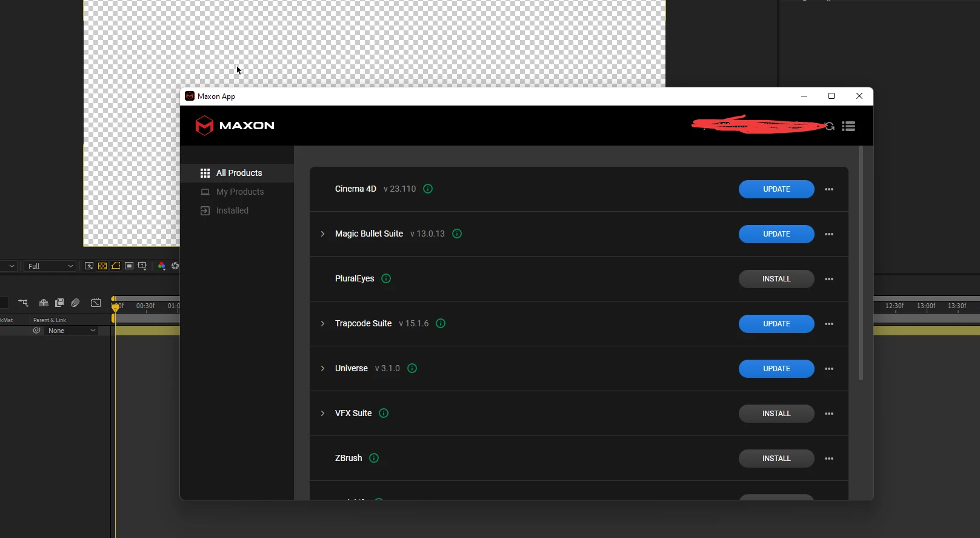Open more options for VFX Suite
Image resolution: width=980 pixels, height=538 pixels.
(x=829, y=414)
